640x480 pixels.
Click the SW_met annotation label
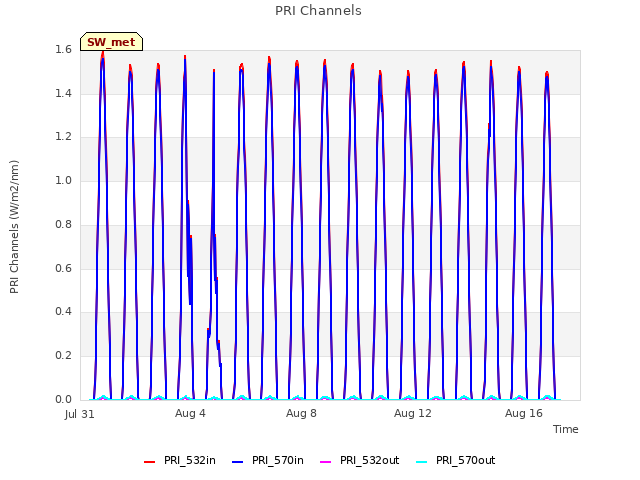pos(111,42)
